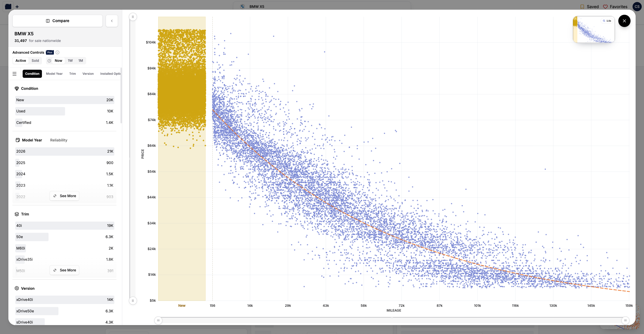The width and height of the screenshot is (644, 334).
Task: Click the bottom vertical range handle
Action: (x=133, y=301)
